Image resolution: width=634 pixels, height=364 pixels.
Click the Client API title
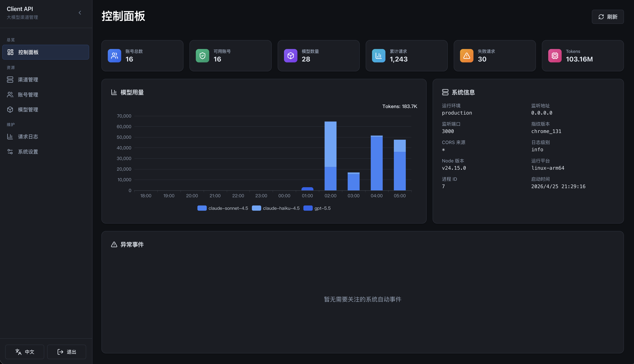20,9
